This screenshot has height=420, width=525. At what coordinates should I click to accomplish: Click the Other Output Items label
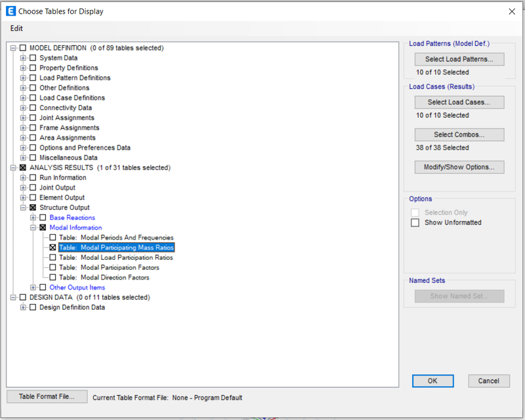77,287
